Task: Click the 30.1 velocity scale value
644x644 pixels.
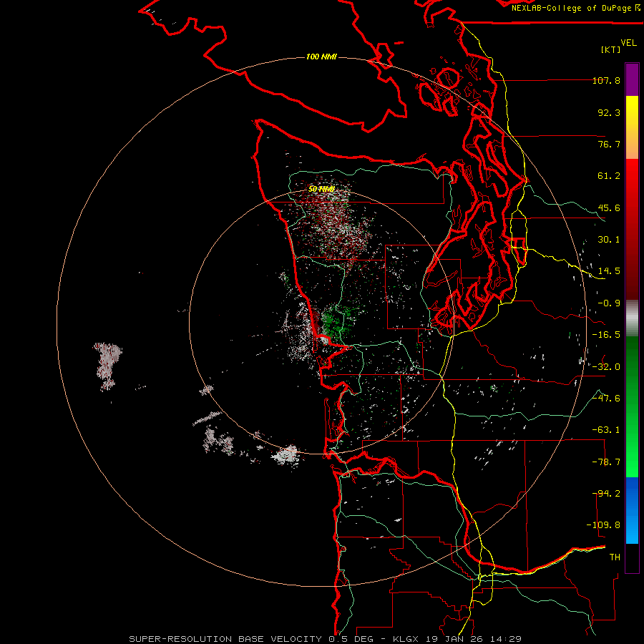Action: 609,240
